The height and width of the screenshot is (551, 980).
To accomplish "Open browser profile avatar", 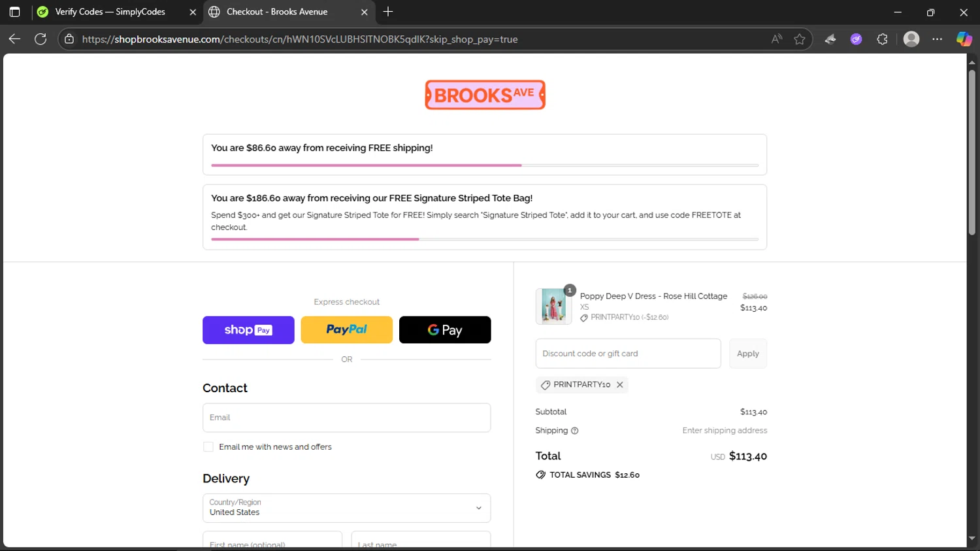I will pos(911,39).
